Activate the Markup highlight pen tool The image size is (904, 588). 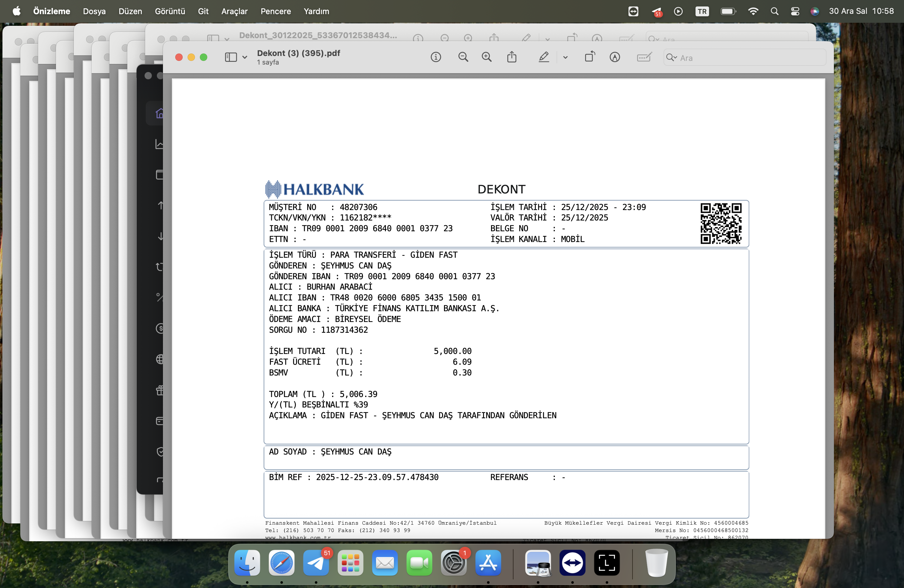pos(544,58)
